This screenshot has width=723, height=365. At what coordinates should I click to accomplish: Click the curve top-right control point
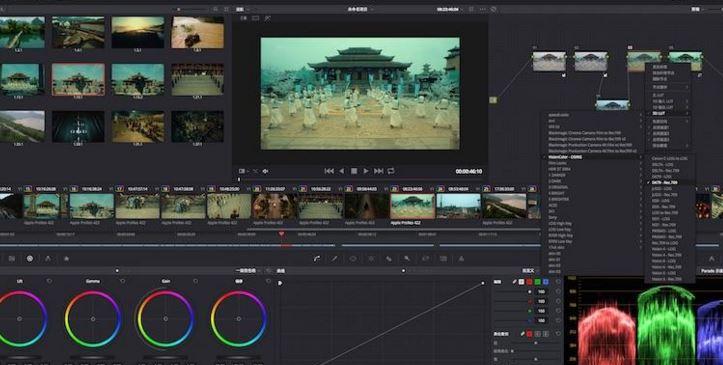[x=483, y=283]
